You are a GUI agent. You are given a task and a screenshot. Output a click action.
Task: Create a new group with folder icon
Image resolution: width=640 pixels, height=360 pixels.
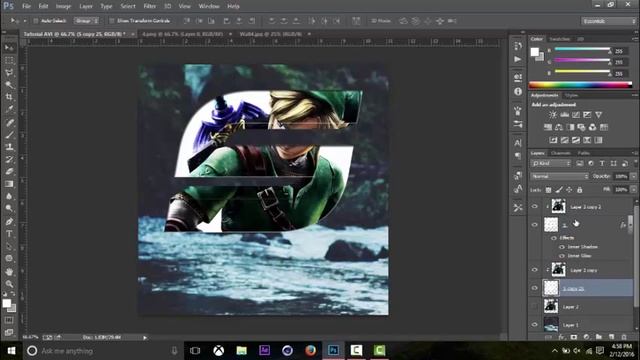(x=598, y=337)
